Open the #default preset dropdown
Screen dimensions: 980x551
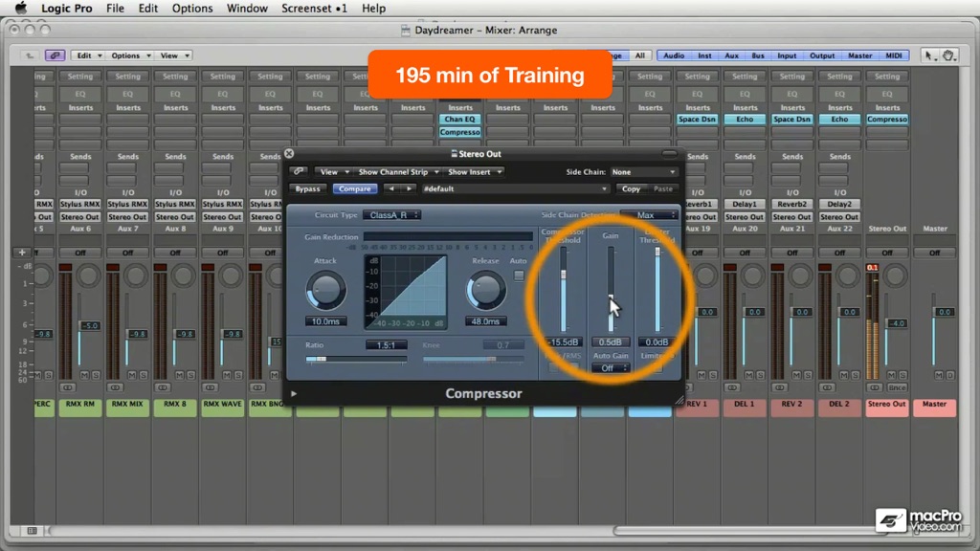pyautogui.click(x=515, y=188)
